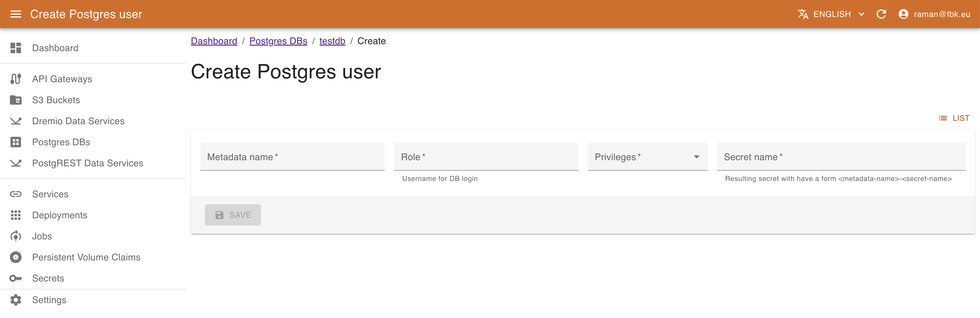This screenshot has width=980, height=318.
Task: Toggle the navigation hamburger menu
Action: (15, 14)
